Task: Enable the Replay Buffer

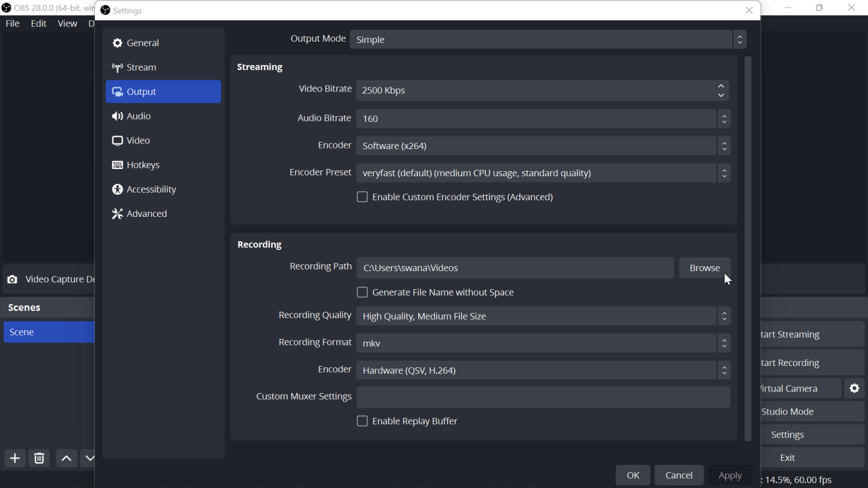Action: click(362, 421)
